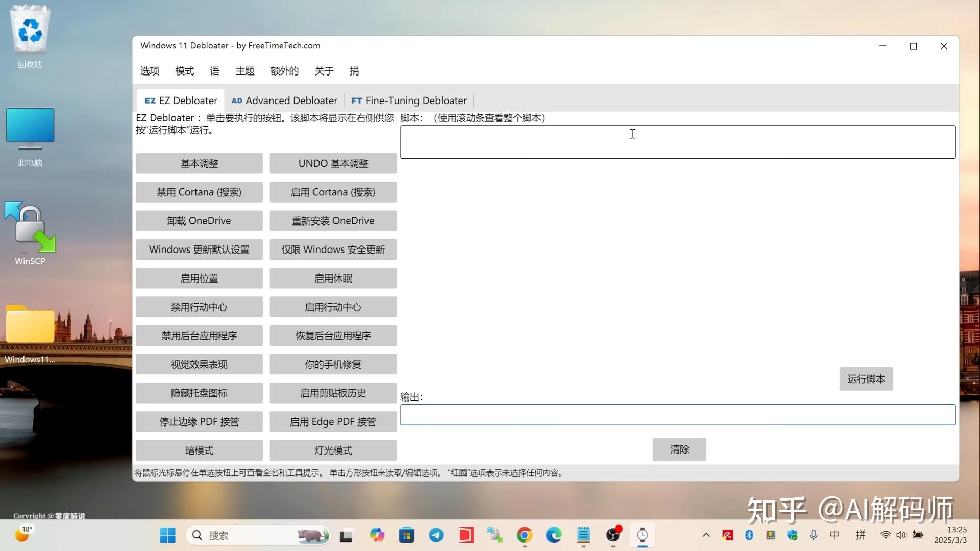
Task: Open the 选项 menu
Action: click(149, 71)
